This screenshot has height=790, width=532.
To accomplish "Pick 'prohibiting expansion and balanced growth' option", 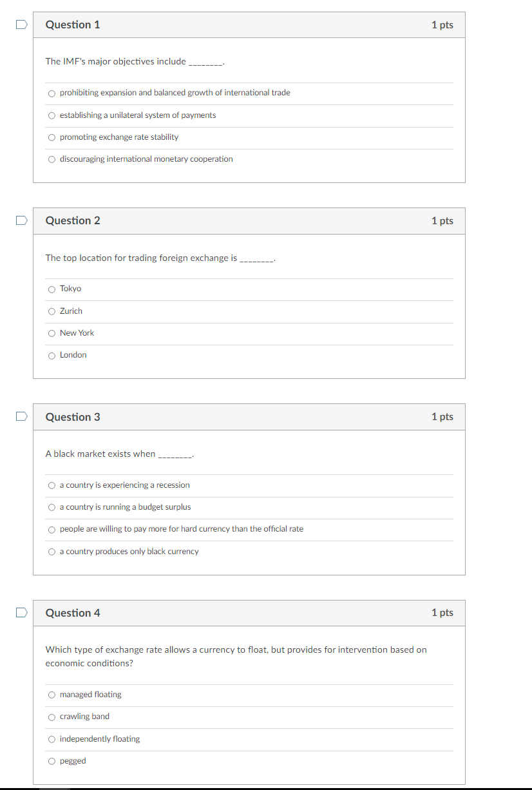I will pyautogui.click(x=52, y=93).
